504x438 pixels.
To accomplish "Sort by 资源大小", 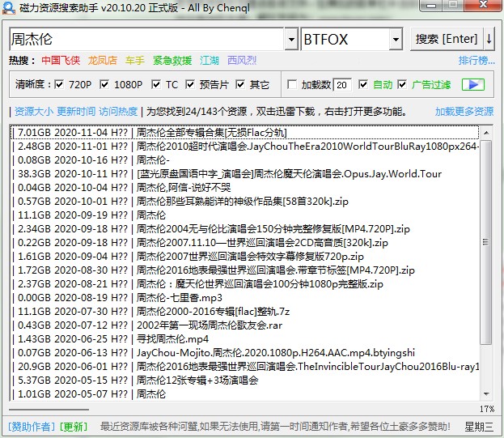I will tap(34, 112).
